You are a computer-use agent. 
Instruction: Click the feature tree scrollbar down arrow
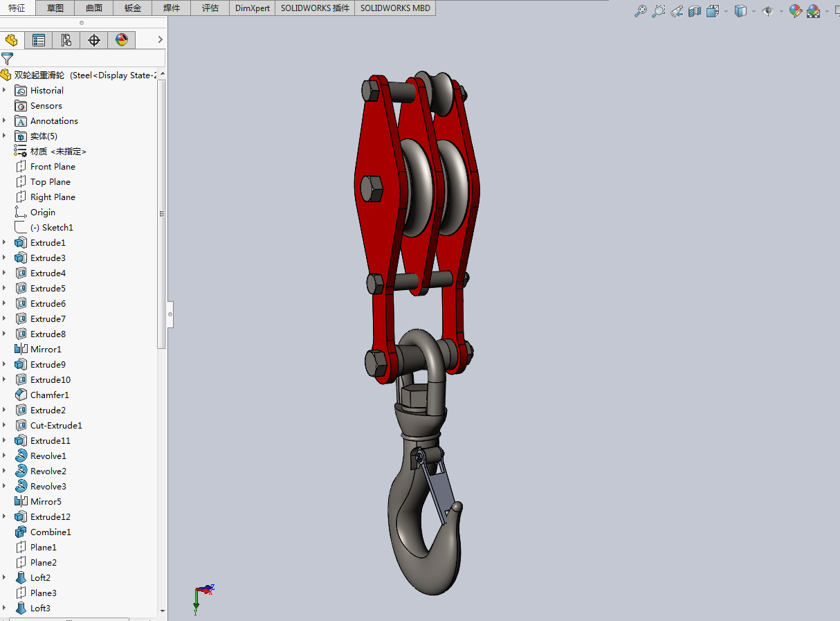point(163,611)
